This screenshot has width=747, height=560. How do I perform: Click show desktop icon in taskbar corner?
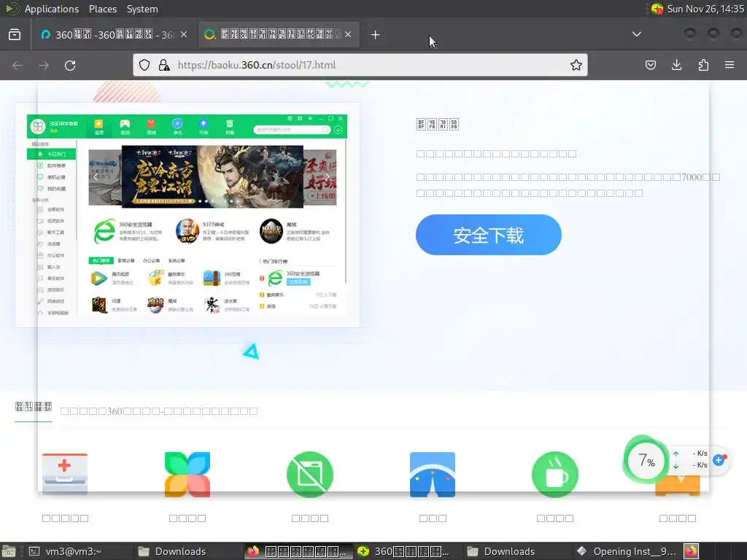[9, 551]
